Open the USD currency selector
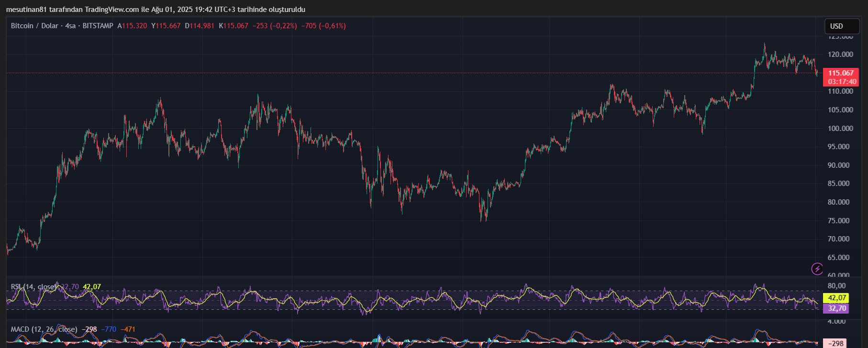Image resolution: width=868 pixels, height=348 pixels. coord(842,26)
